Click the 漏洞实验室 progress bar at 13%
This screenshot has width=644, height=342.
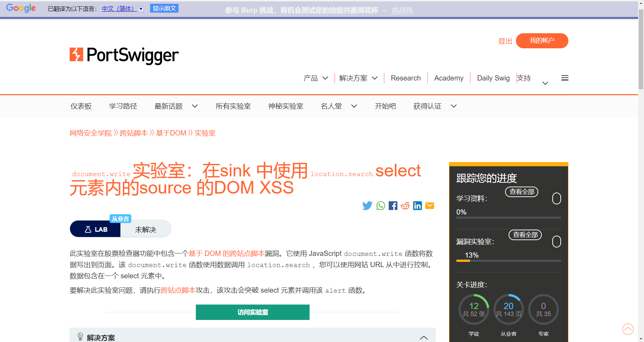[508, 260]
